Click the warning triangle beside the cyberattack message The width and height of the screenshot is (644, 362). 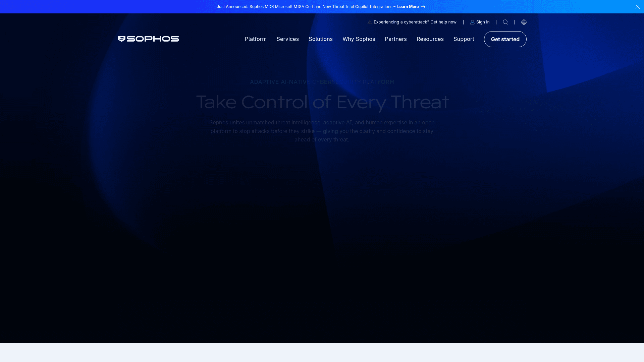pos(370,22)
